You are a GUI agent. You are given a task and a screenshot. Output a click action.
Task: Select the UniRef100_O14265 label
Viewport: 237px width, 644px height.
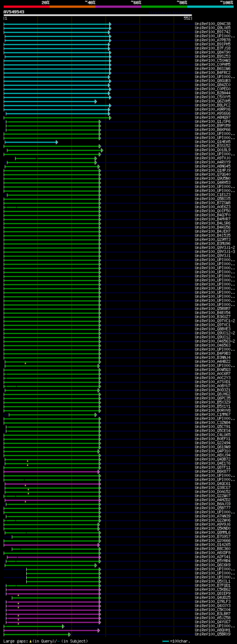click(x=213, y=545)
